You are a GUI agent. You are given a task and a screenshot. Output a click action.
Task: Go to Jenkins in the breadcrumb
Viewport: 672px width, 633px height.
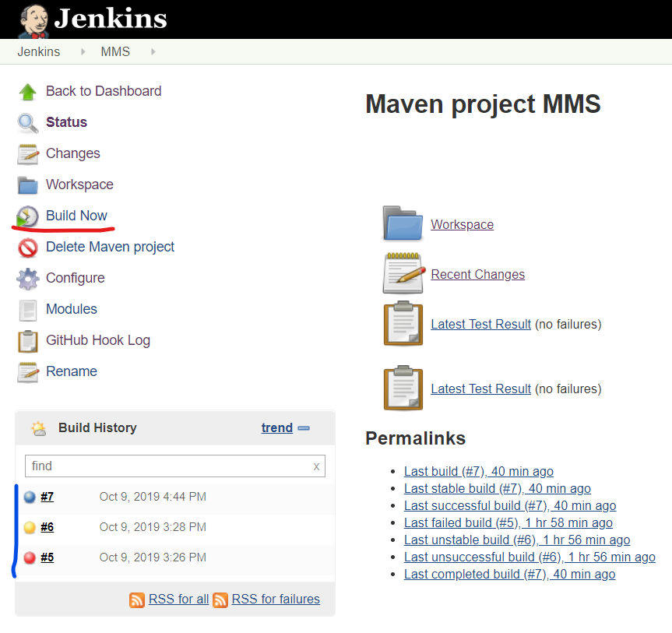(39, 52)
